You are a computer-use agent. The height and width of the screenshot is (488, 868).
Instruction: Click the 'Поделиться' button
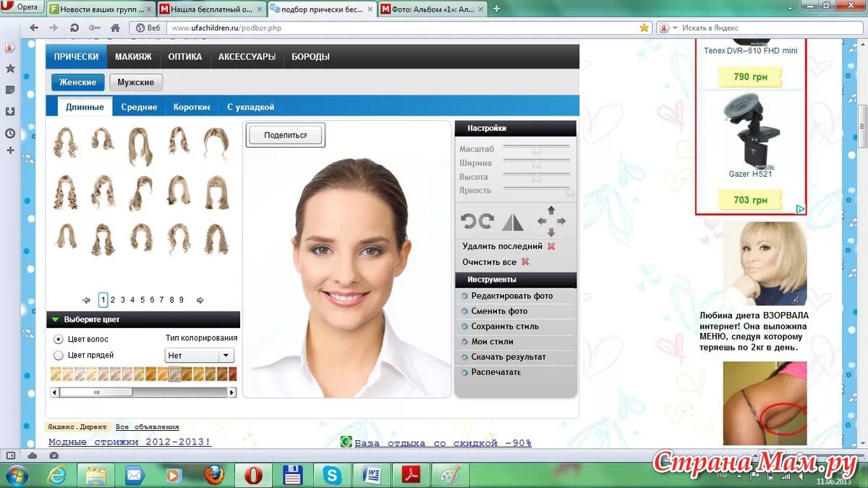click(285, 135)
